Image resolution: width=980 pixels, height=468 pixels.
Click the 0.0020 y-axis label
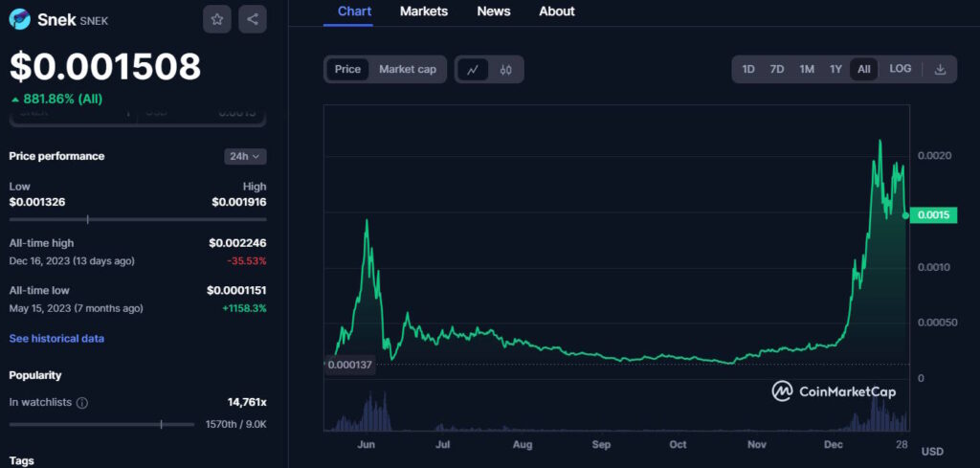pyautogui.click(x=934, y=155)
